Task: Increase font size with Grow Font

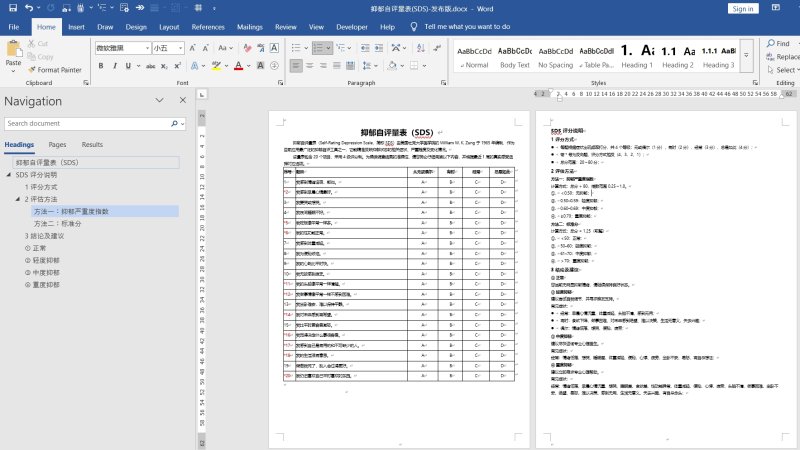Action: (192, 48)
